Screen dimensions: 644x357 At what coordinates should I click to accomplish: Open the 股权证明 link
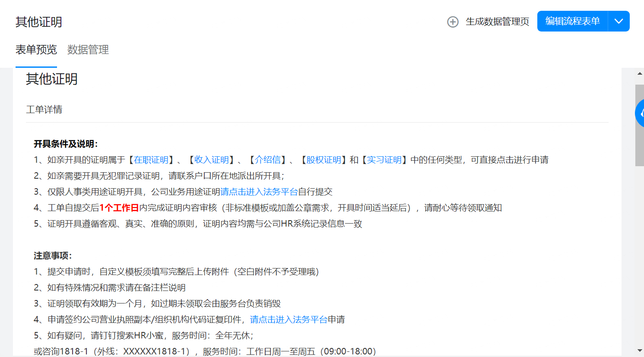click(324, 160)
